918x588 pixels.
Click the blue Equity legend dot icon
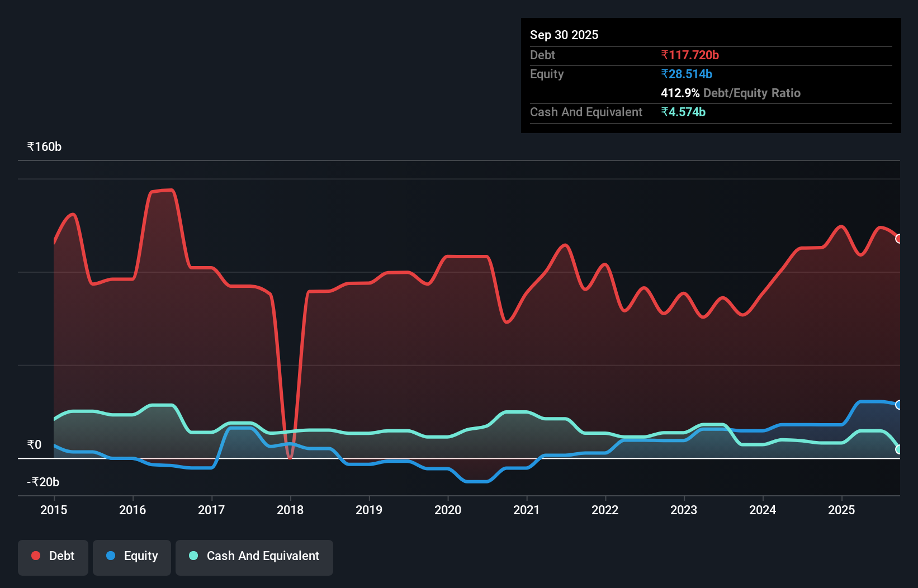pyautogui.click(x=110, y=556)
